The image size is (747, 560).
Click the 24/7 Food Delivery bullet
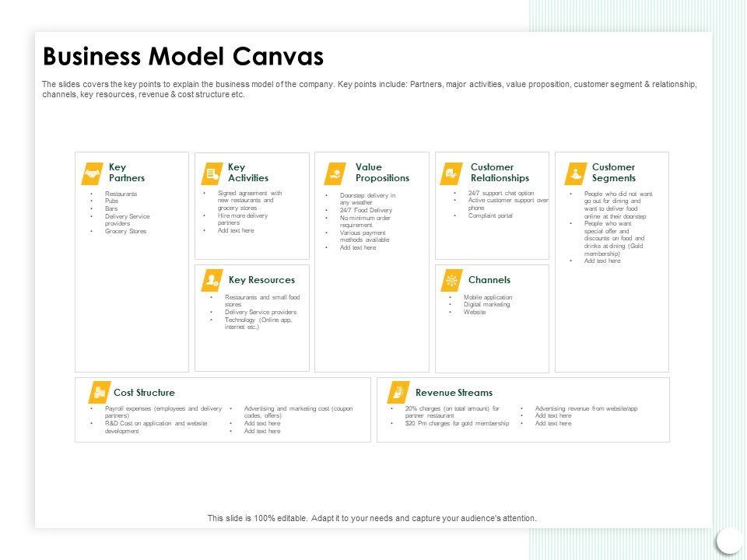tap(366, 210)
